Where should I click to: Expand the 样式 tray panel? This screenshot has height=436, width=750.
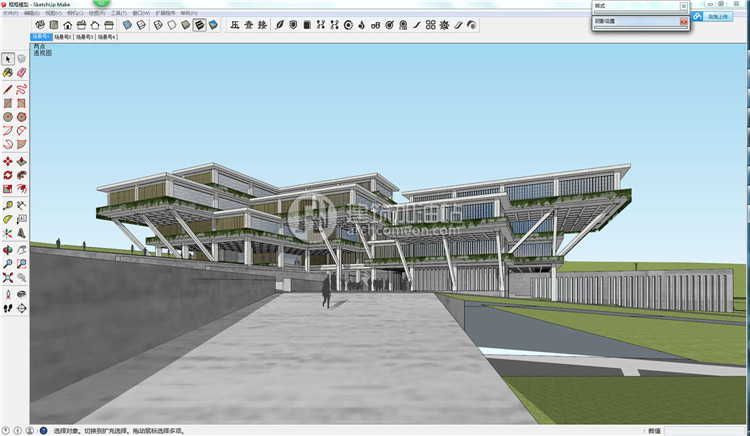tap(641, 6)
